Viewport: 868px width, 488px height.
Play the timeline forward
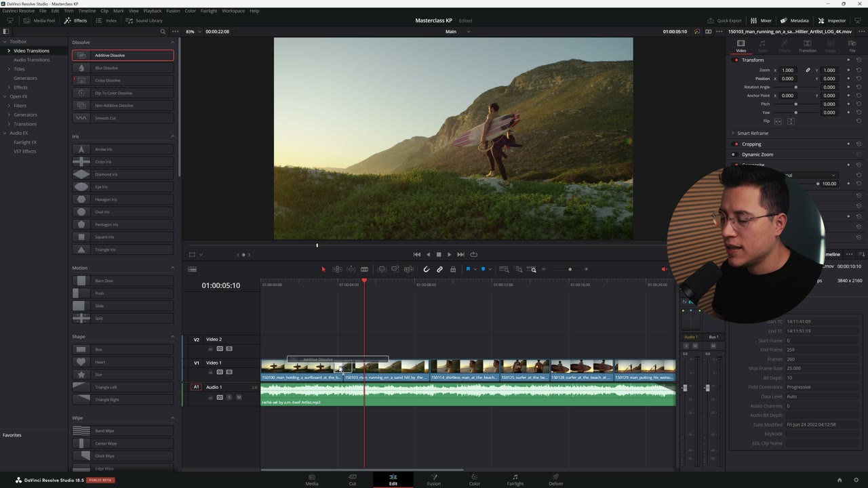point(449,254)
